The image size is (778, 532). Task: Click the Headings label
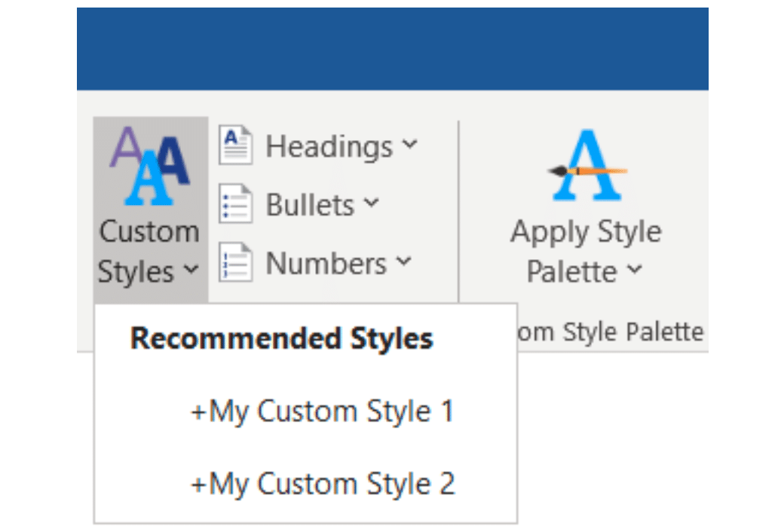click(x=329, y=147)
